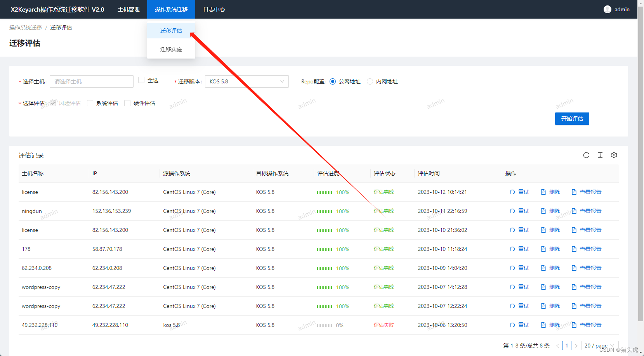This screenshot has height=356, width=644.
Task: Choose 迁移评估 from the dropdown menu
Action: (x=171, y=31)
